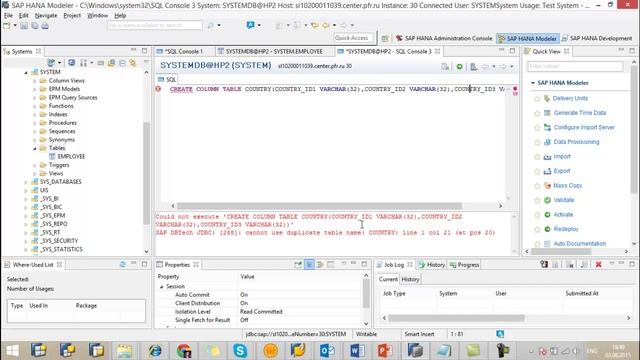Click the Print icon in main toolbar

(x=45, y=26)
